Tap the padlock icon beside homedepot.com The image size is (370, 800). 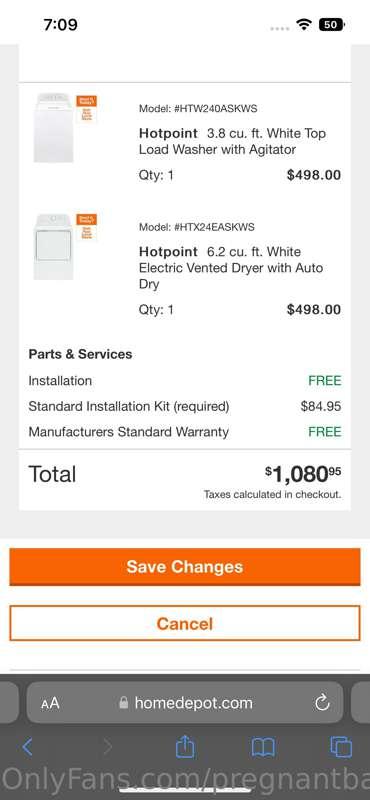124,703
